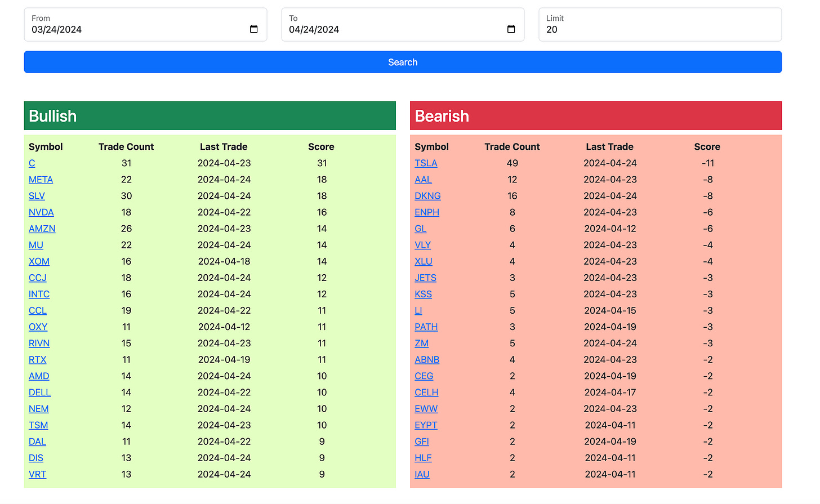Screen dimensions: 820x504
Task: Click TSLA's score value -11
Action: (708, 163)
